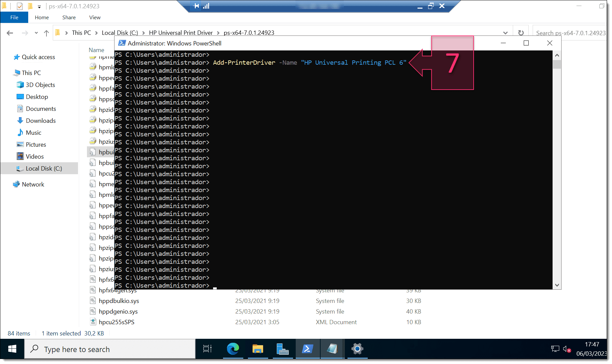Select the hppdbulkio.sys file
This screenshot has width=612, height=364.
tap(119, 301)
